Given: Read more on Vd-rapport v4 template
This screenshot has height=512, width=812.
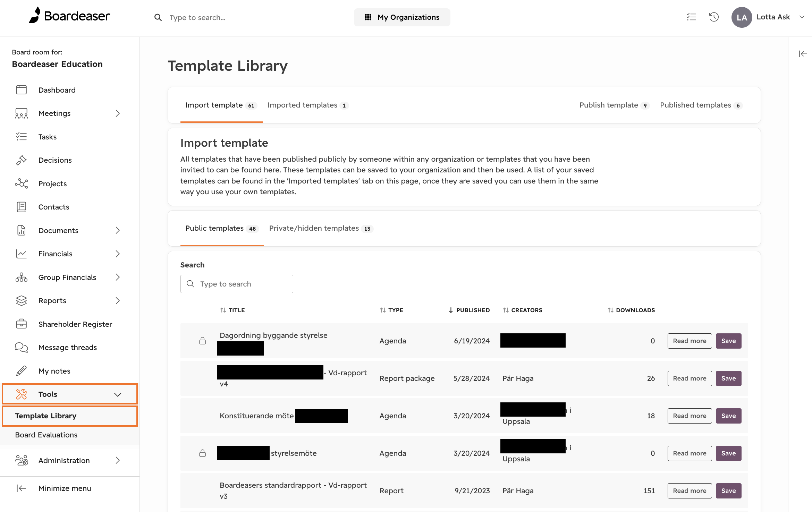Looking at the screenshot, I should [690, 378].
